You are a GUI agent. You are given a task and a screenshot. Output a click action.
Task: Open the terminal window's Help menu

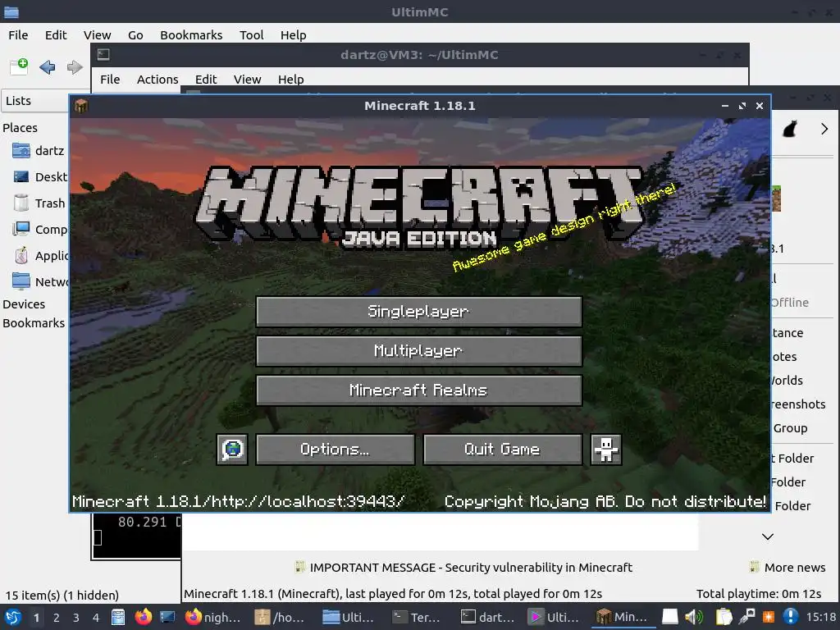point(291,80)
